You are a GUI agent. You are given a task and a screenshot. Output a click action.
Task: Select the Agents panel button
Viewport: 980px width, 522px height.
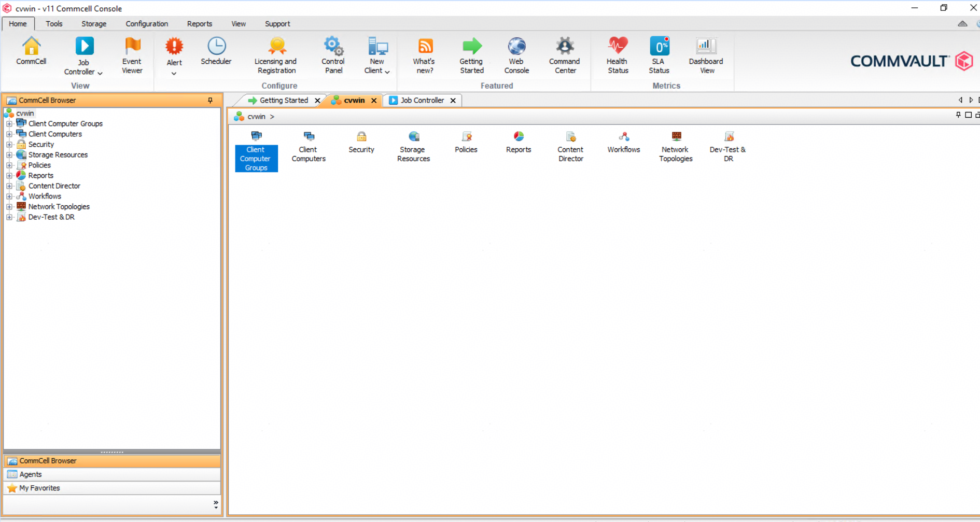[x=112, y=474]
